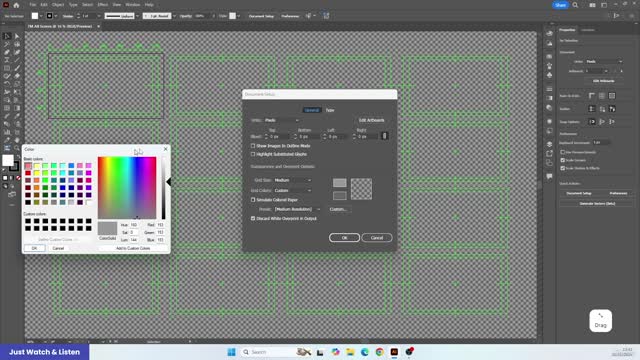Open the Units dropdown in Document Setup
The height and width of the screenshot is (360, 640).
(x=282, y=120)
